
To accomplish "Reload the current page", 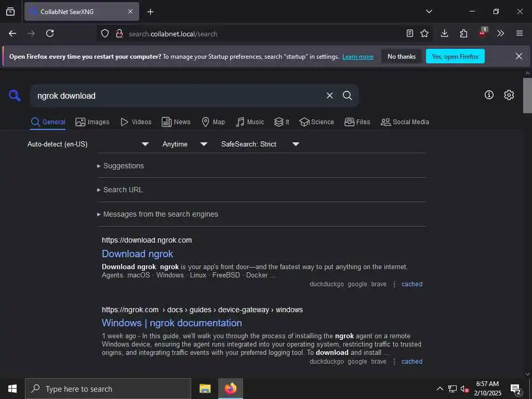I will tap(50, 33).
